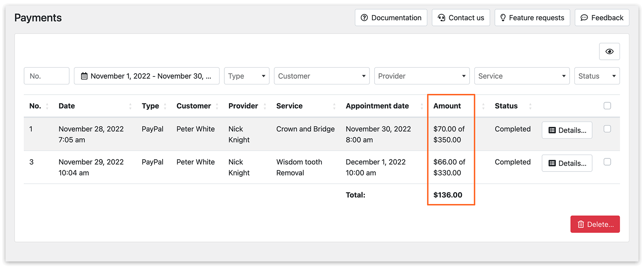Image resolution: width=644 pixels, height=267 pixels.
Task: Sort by the Status column header
Action: point(513,106)
